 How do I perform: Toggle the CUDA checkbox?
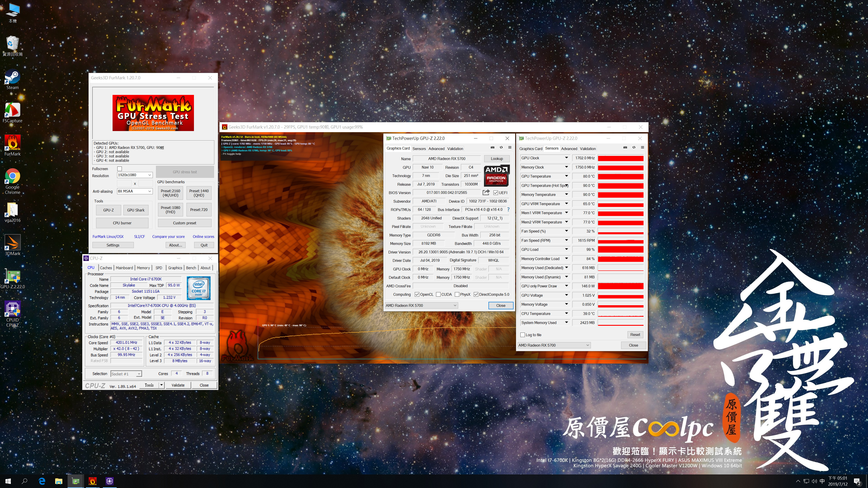(438, 294)
